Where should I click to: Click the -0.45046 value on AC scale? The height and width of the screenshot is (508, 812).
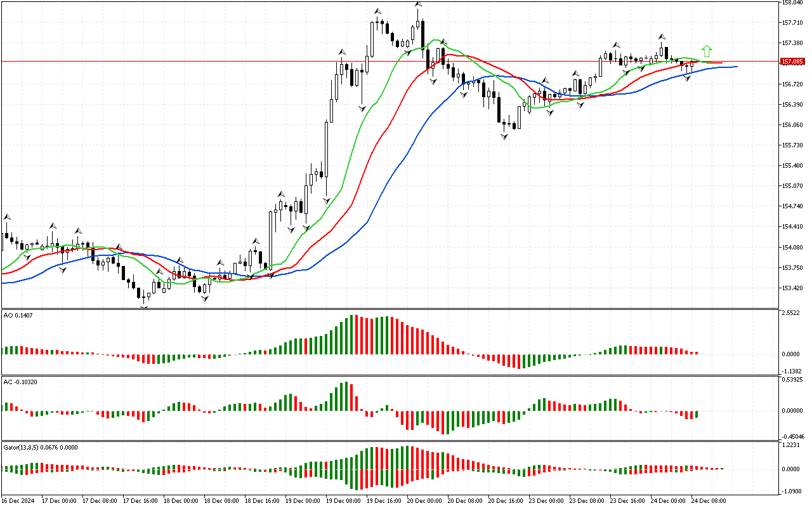click(794, 436)
